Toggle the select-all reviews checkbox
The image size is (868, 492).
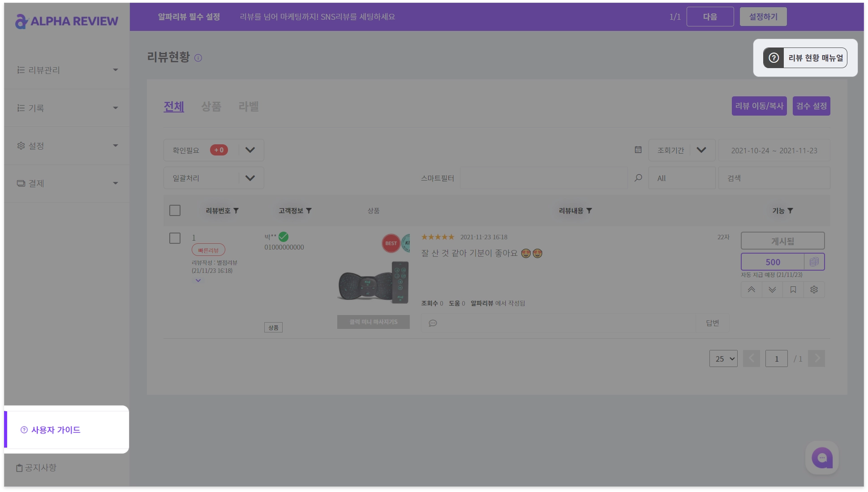click(x=175, y=211)
